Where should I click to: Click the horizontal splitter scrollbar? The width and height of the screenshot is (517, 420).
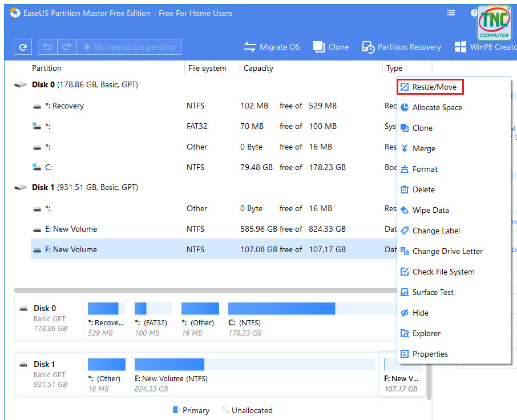205,290
